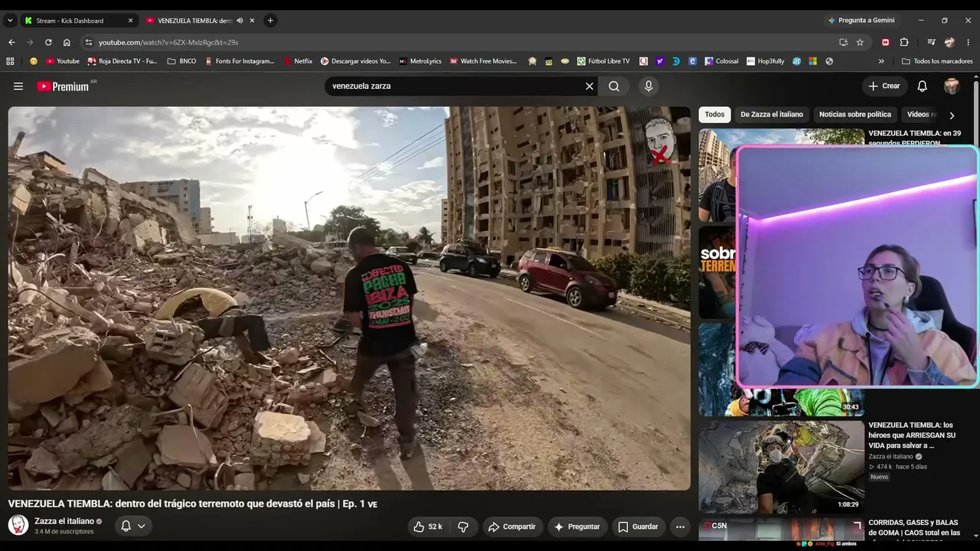
Task: Save video with Guardar button
Action: (639, 527)
